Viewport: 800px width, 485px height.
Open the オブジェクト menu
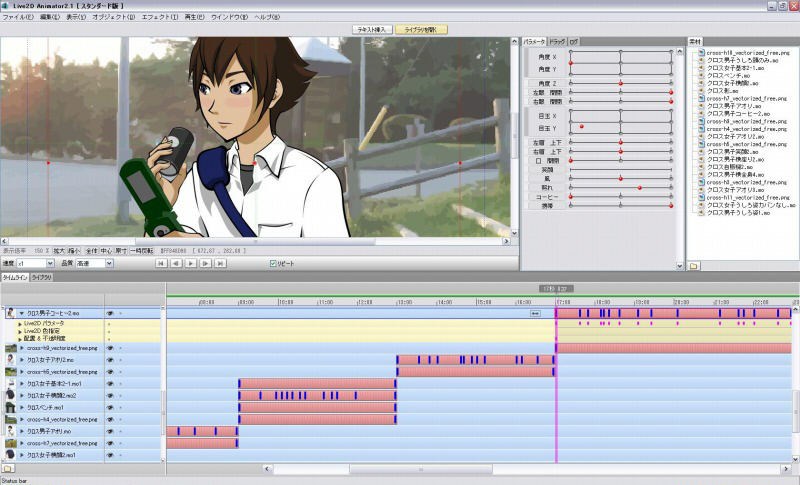click(113, 17)
